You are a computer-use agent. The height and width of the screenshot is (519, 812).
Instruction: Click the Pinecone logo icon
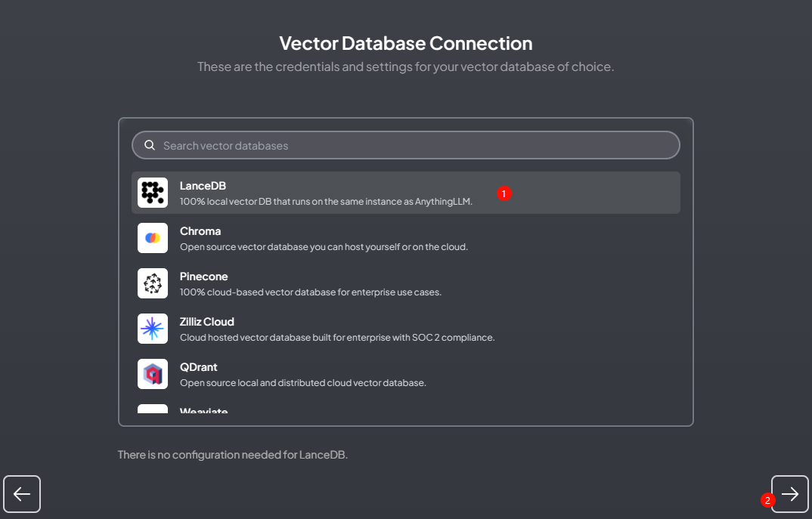153,283
